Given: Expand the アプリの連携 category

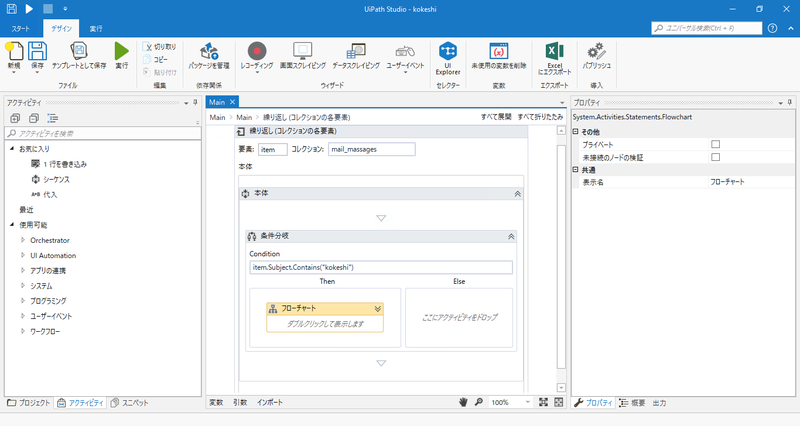Looking at the screenshot, I should tap(22, 270).
